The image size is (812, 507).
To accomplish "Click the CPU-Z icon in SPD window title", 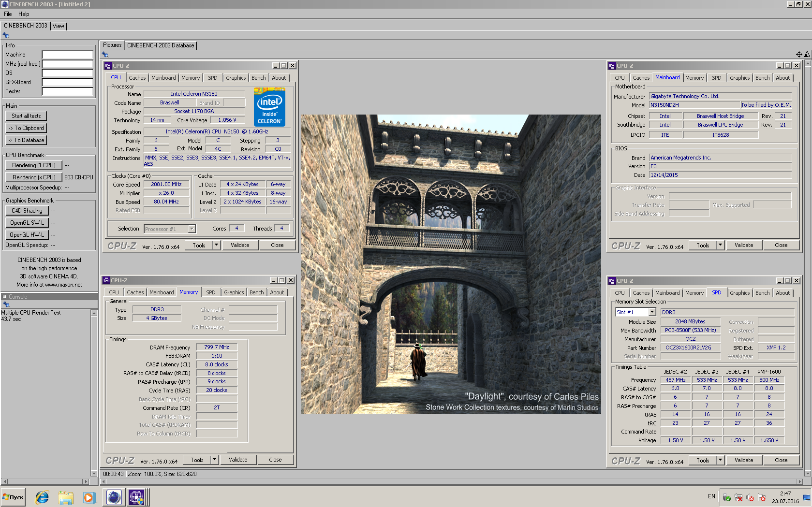I will click(612, 281).
